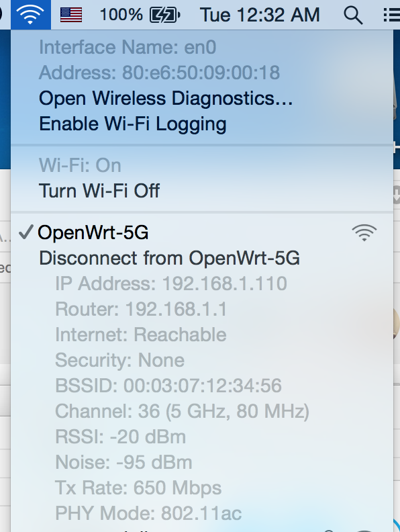Click the checkmark beside OpenWrt-5G
Screen dimensions: 400x532
26,232
